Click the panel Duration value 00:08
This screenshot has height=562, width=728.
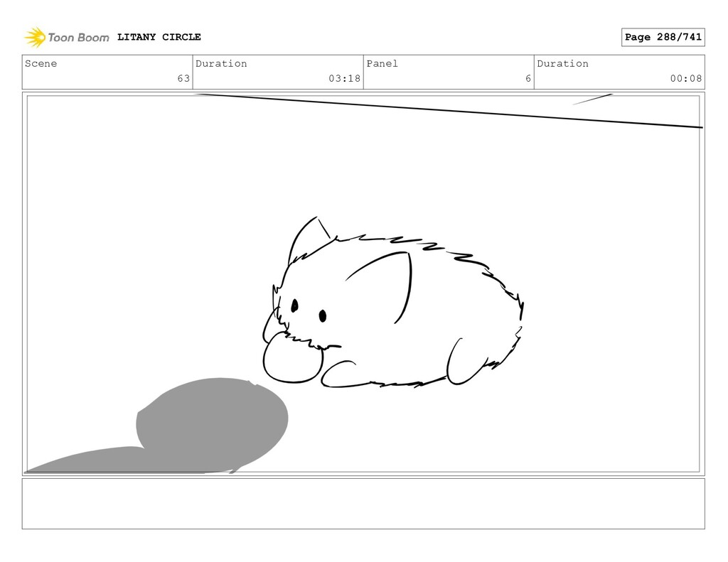tap(686, 78)
